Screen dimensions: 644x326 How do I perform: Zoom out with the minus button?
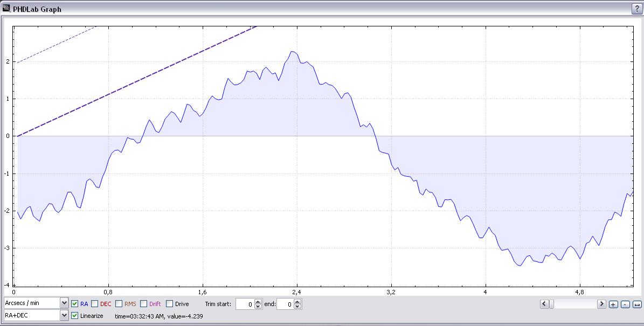[625, 304]
